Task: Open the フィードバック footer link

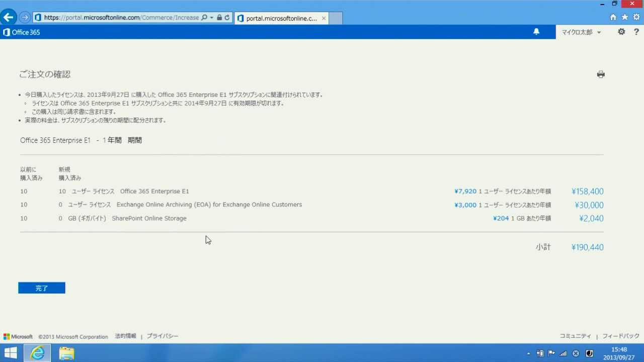Action: click(x=621, y=336)
